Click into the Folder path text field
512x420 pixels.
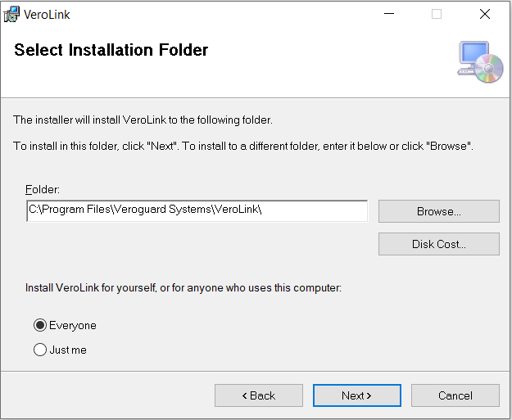(x=197, y=210)
